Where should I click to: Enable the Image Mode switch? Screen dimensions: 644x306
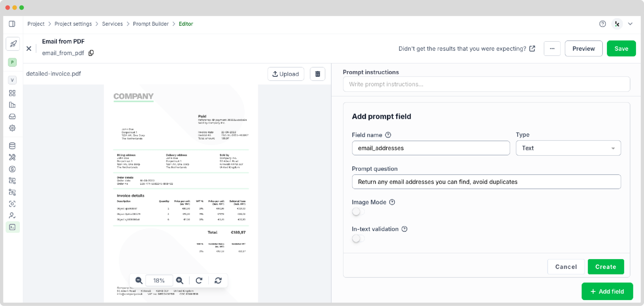pyautogui.click(x=358, y=212)
